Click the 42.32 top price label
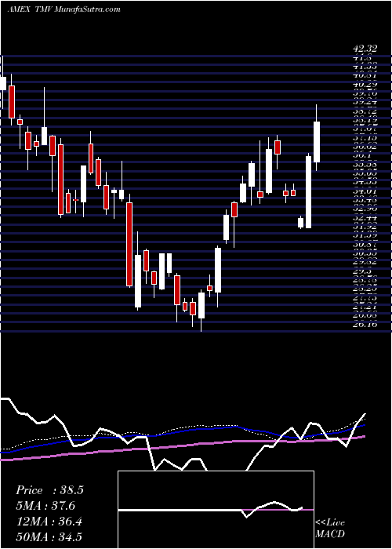This screenshot has height=549, width=392. [365, 49]
